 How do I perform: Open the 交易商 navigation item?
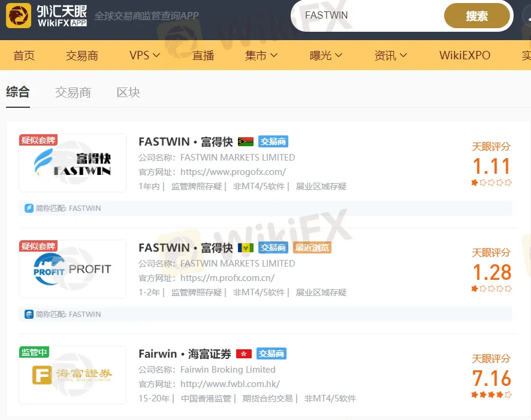(82, 55)
